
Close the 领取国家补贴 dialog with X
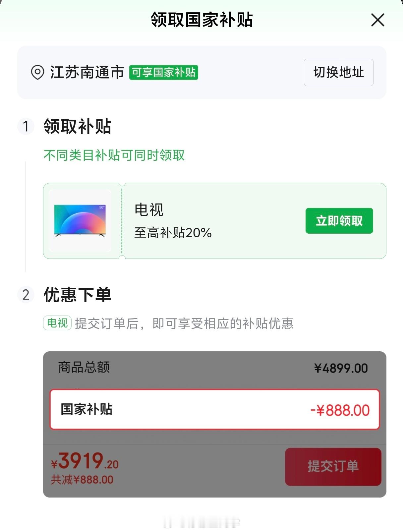[x=377, y=20]
